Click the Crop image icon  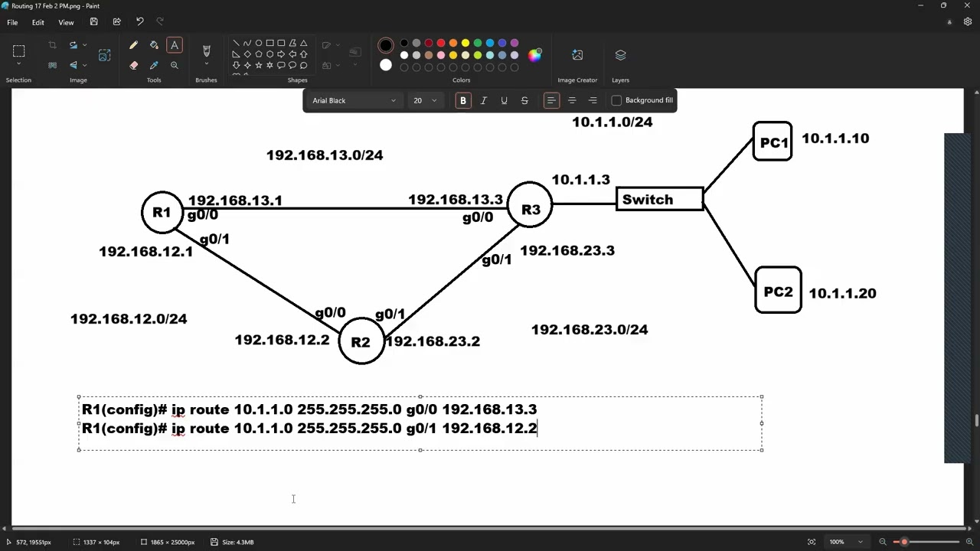click(52, 46)
